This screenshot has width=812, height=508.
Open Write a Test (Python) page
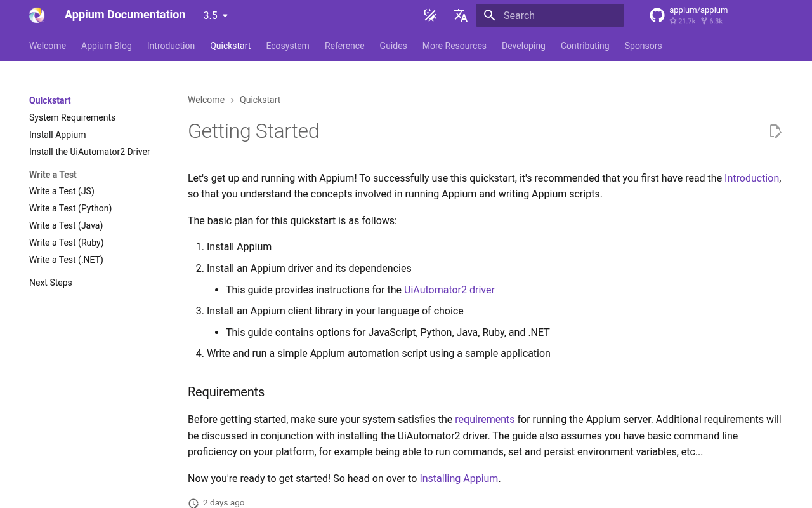[x=70, y=208]
